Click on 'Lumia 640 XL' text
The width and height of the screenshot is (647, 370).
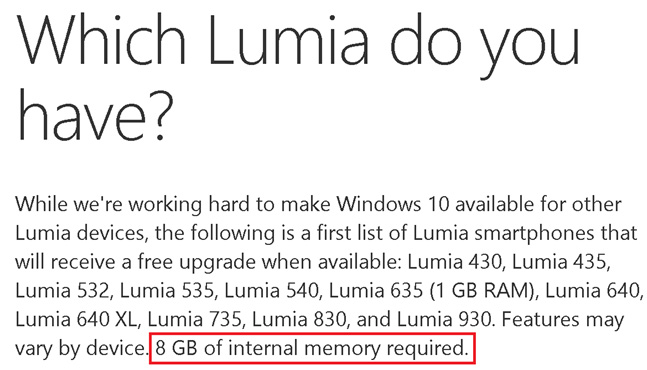tap(76, 320)
